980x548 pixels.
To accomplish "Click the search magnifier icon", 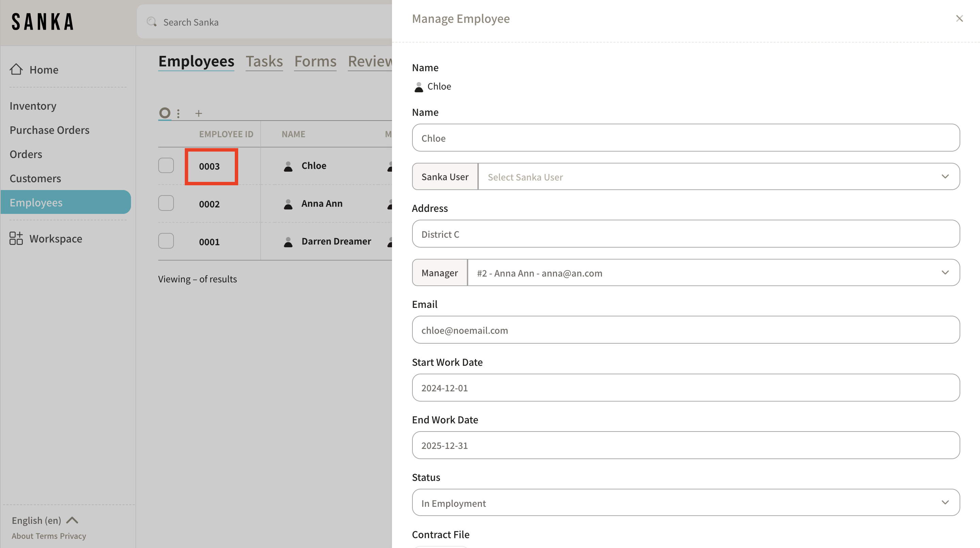I will pyautogui.click(x=152, y=22).
